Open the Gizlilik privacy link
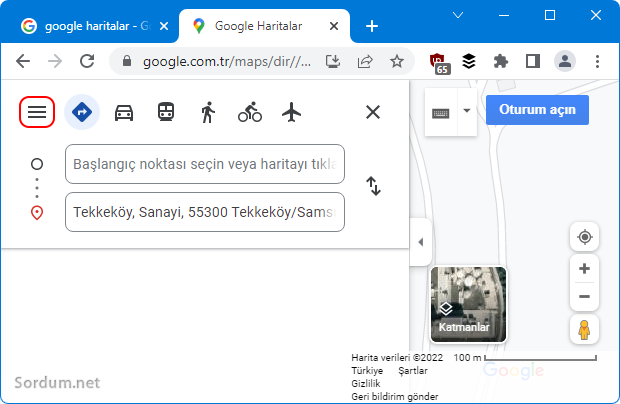Screen dimensions: 620x404 point(366,383)
